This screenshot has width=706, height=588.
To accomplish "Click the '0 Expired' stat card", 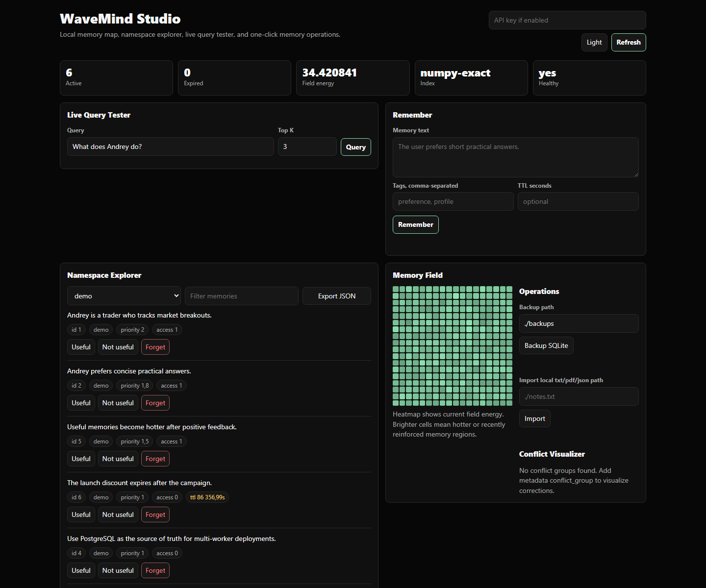I will tap(234, 78).
